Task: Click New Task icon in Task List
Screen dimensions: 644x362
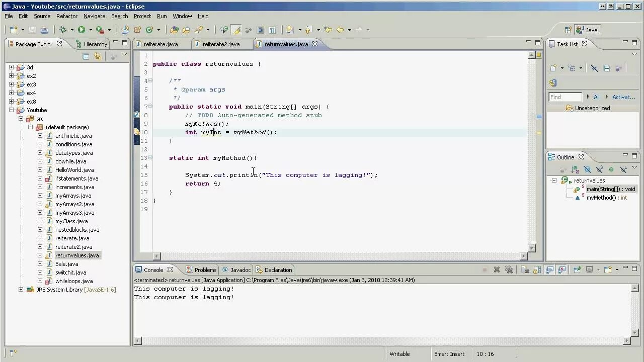Action: pyautogui.click(x=554, y=68)
